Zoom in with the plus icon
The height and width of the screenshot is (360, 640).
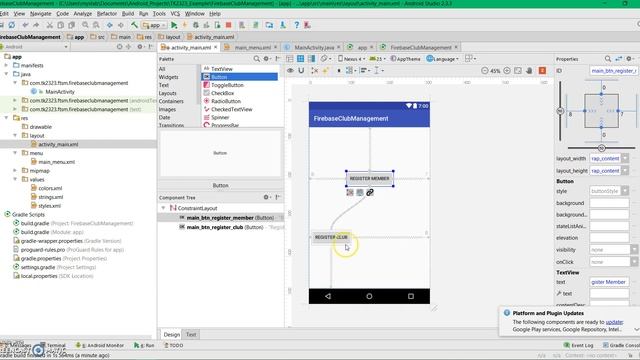tap(507, 71)
